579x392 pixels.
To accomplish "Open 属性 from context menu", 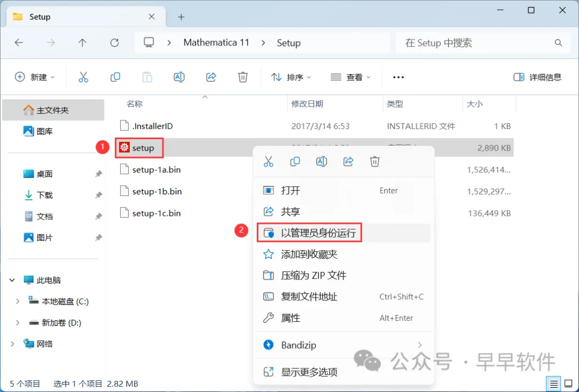I will tap(344, 318).
